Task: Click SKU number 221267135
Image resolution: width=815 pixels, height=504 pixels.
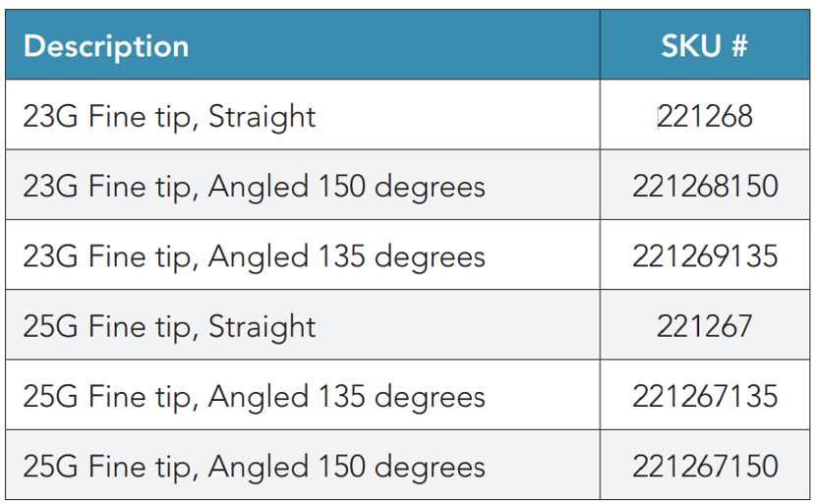Action: click(x=705, y=397)
